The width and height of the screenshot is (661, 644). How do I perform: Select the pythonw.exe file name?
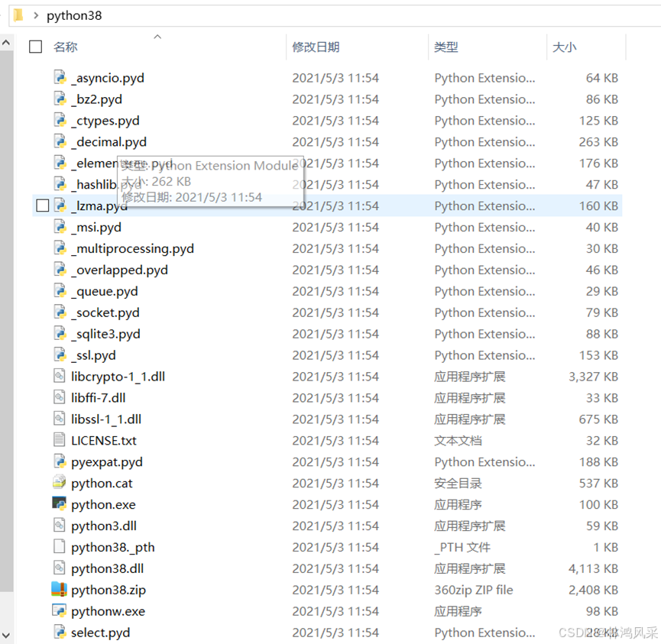point(108,612)
